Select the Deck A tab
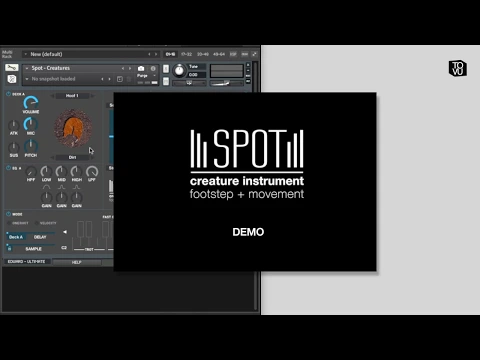 16,237
